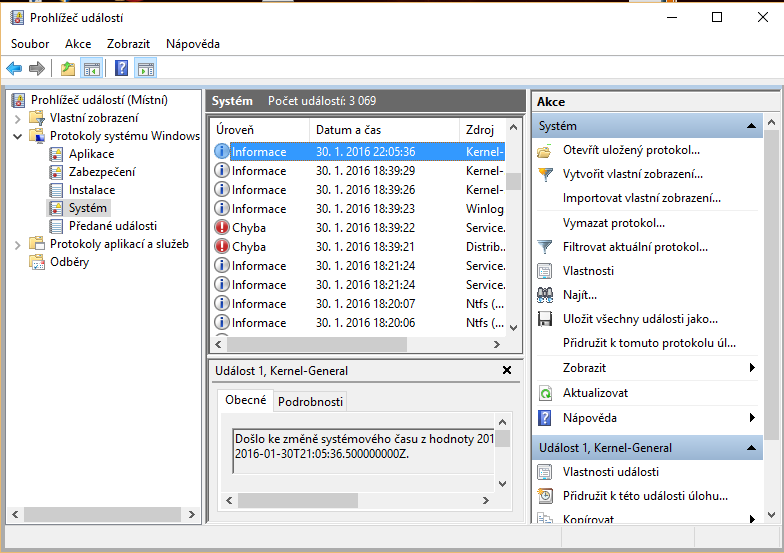Select the Zabezpečení log in tree
Viewport: 784px width, 553px height.
click(101, 172)
